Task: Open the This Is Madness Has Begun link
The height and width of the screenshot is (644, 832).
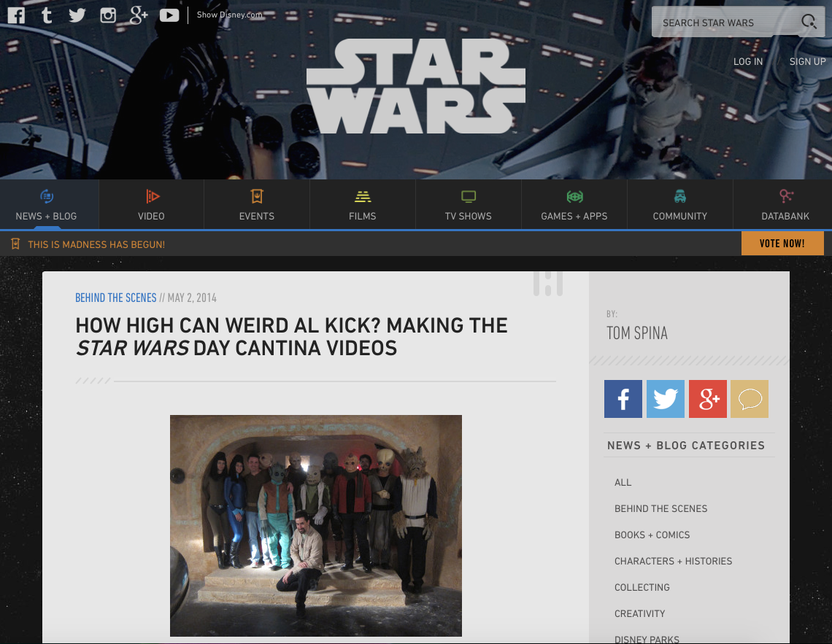Action: tap(96, 244)
